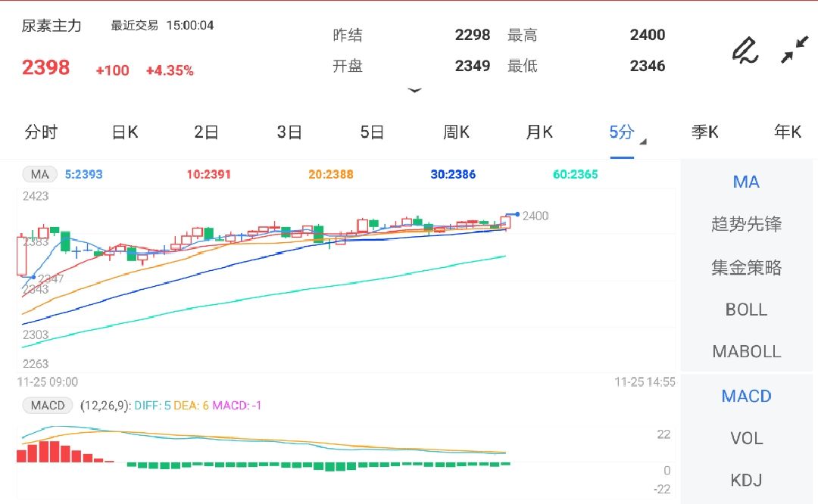Collapse the chart with the shrink arrows icon
The height and width of the screenshot is (504, 818).
(x=794, y=50)
